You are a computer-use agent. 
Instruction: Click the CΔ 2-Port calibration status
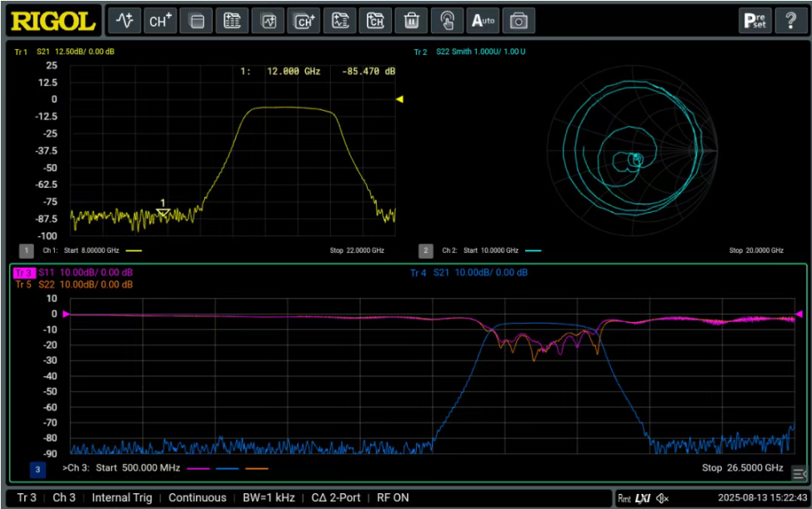click(336, 497)
